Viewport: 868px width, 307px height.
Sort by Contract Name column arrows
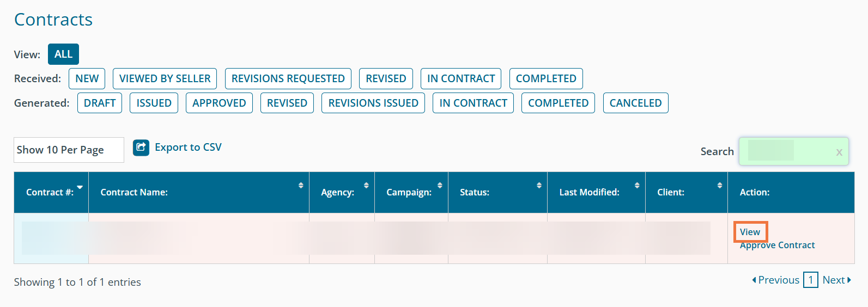(301, 186)
